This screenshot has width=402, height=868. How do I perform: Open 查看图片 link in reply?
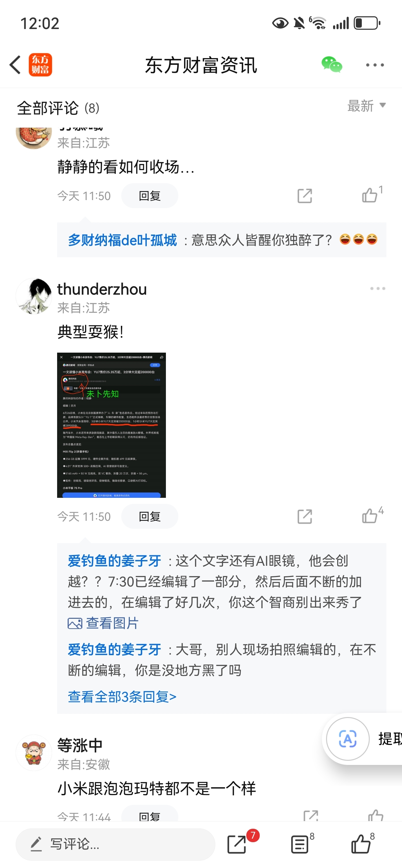(x=103, y=623)
